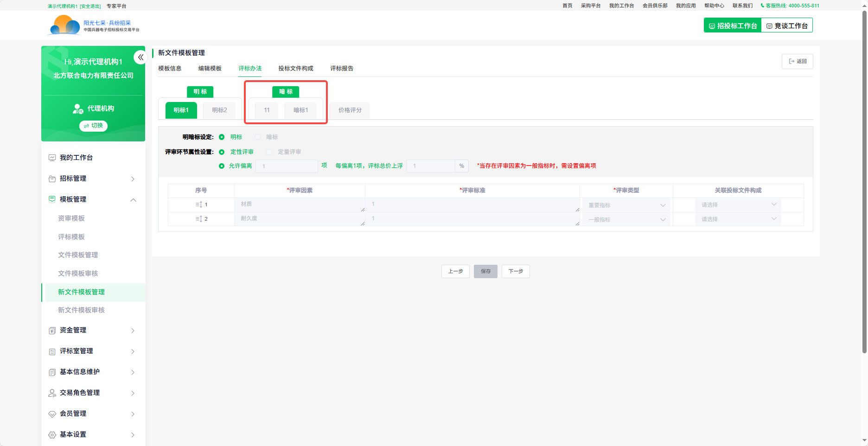This screenshot has height=446, width=868.
Task: Click the 允许偏离 item count input field
Action: click(287, 166)
